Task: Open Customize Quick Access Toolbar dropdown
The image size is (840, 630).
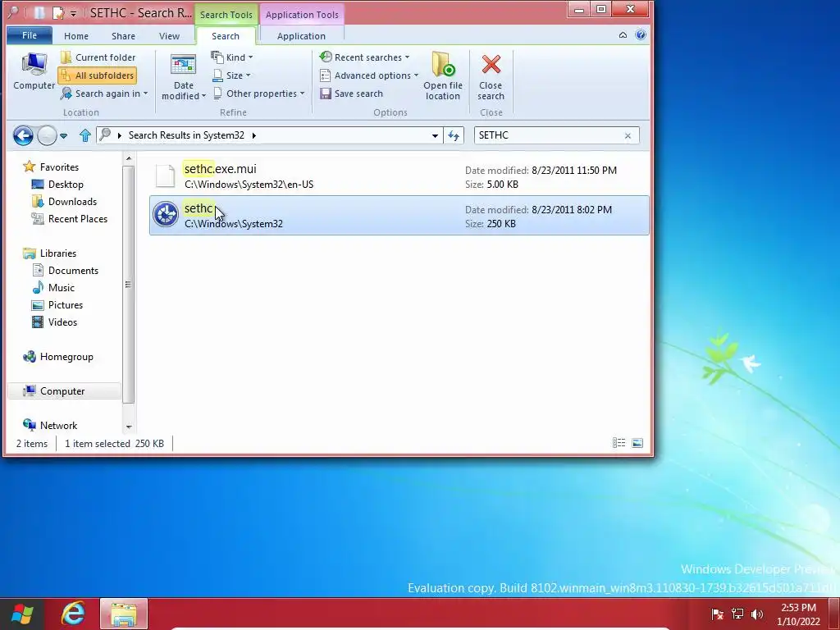Action: click(x=73, y=13)
